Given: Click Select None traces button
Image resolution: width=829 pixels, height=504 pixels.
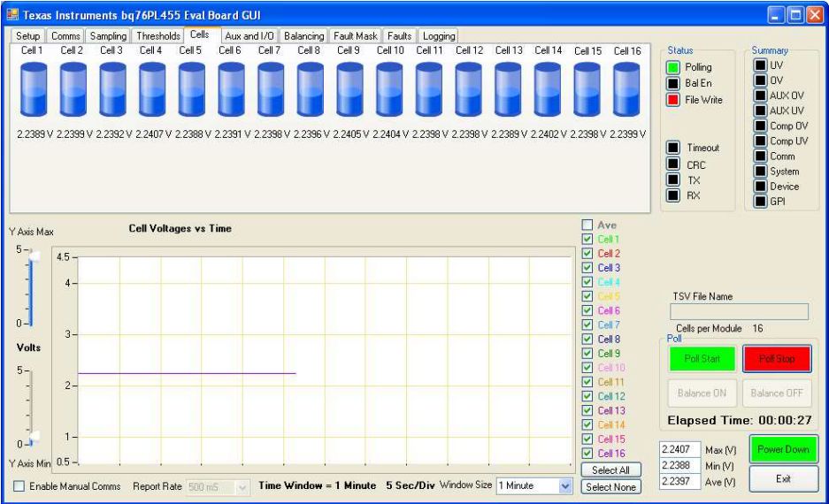Looking at the screenshot, I should coord(610,486).
